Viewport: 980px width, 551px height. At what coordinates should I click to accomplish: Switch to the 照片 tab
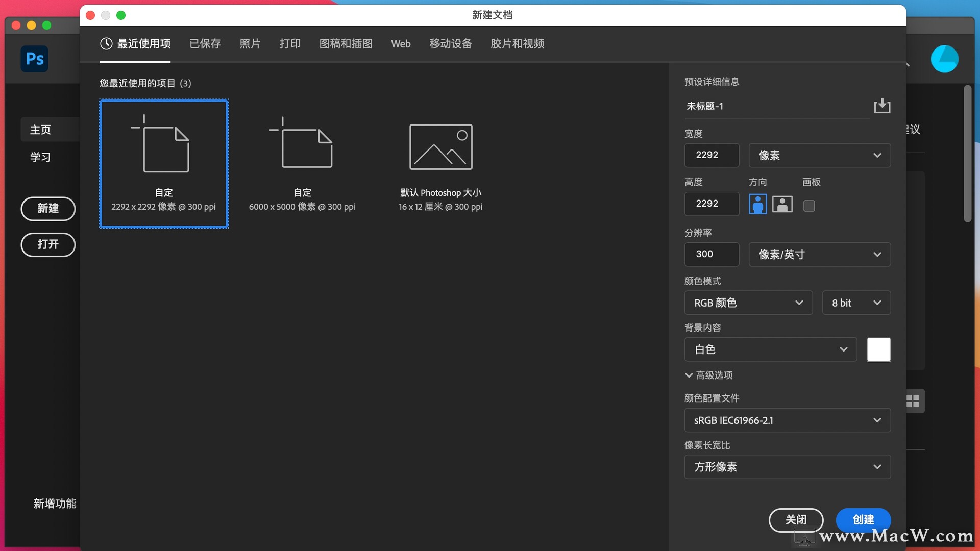pyautogui.click(x=250, y=44)
